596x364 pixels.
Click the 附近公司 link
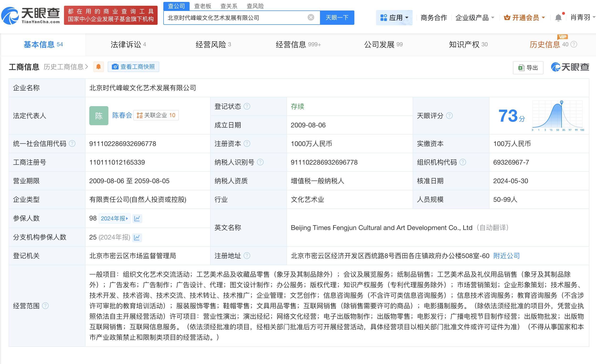pos(506,256)
